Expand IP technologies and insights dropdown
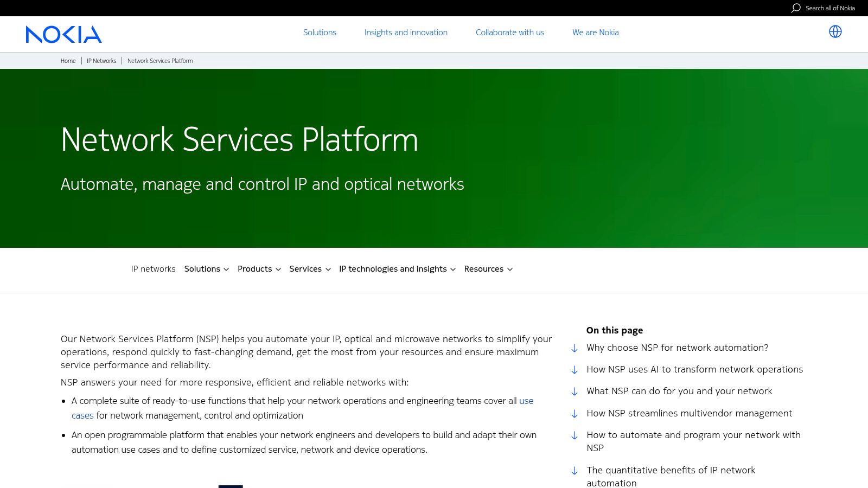The image size is (868, 488). pyautogui.click(x=397, y=269)
